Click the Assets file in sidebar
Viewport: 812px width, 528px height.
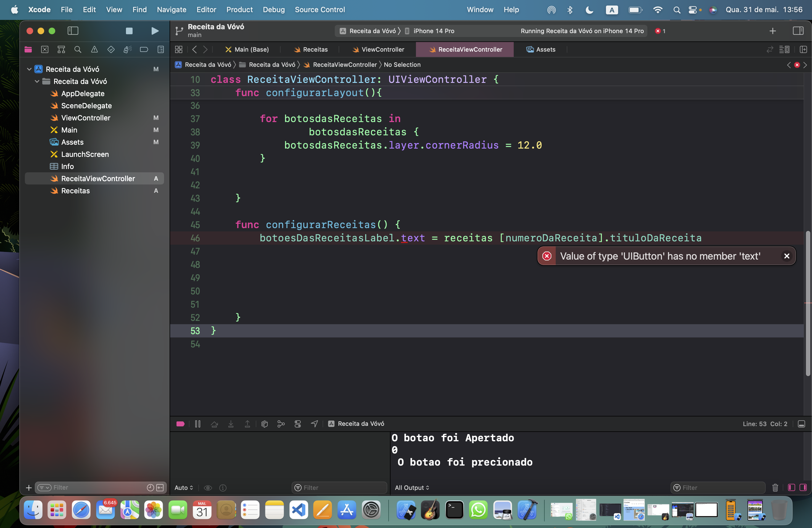72,142
